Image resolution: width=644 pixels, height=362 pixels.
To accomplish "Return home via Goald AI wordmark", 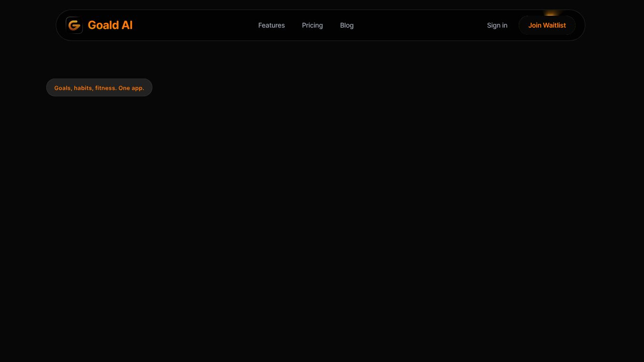I will click(110, 25).
